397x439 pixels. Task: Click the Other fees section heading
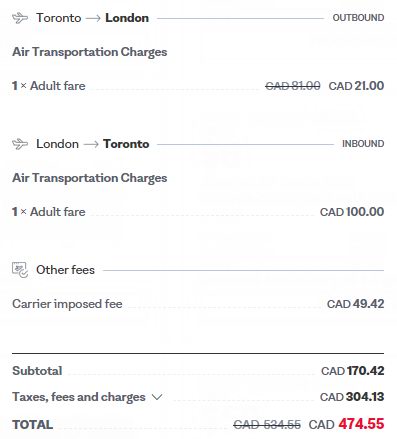click(x=65, y=270)
